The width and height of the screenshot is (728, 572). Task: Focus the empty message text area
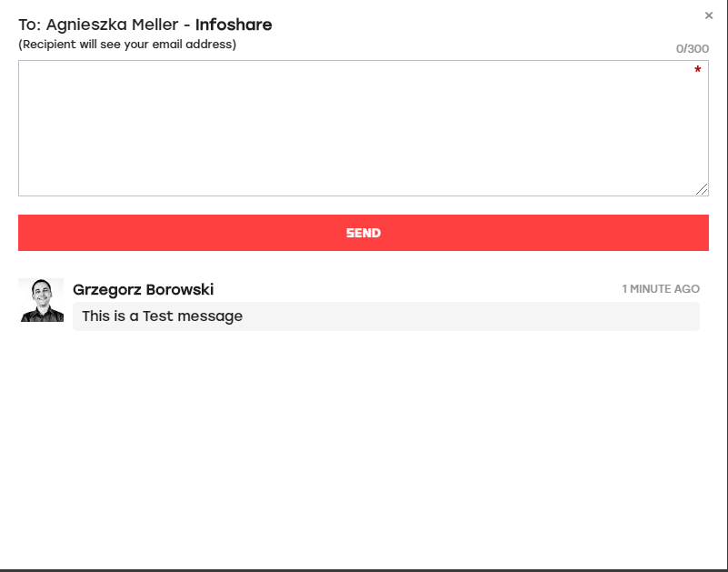364,128
